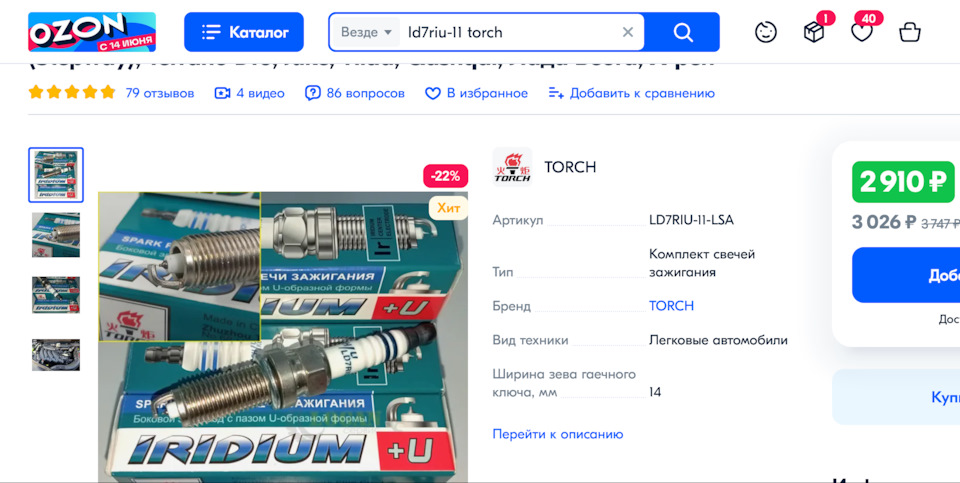Image resolution: width=960 pixels, height=483 pixels.
Task: Open the Каталог menu
Action: point(244,32)
